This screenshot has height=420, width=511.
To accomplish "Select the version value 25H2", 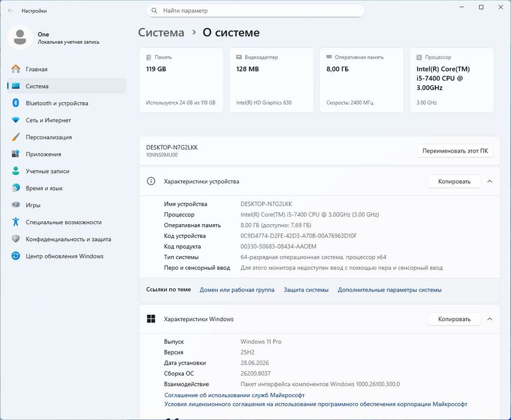I will [x=247, y=352].
